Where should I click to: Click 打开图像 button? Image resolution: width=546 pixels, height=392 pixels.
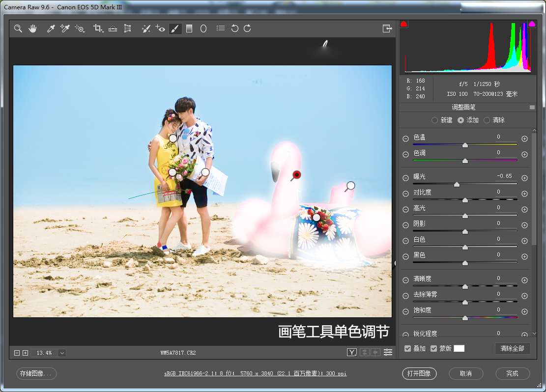click(419, 373)
